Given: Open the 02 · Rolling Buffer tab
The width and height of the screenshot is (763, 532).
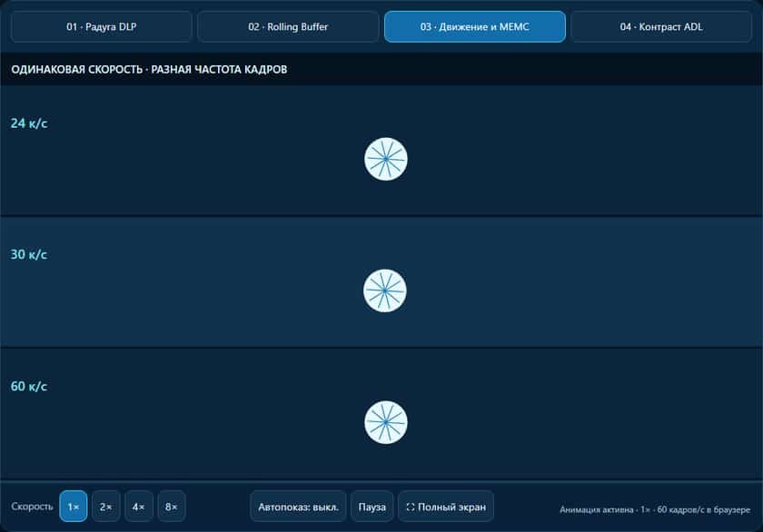Looking at the screenshot, I should point(288,26).
